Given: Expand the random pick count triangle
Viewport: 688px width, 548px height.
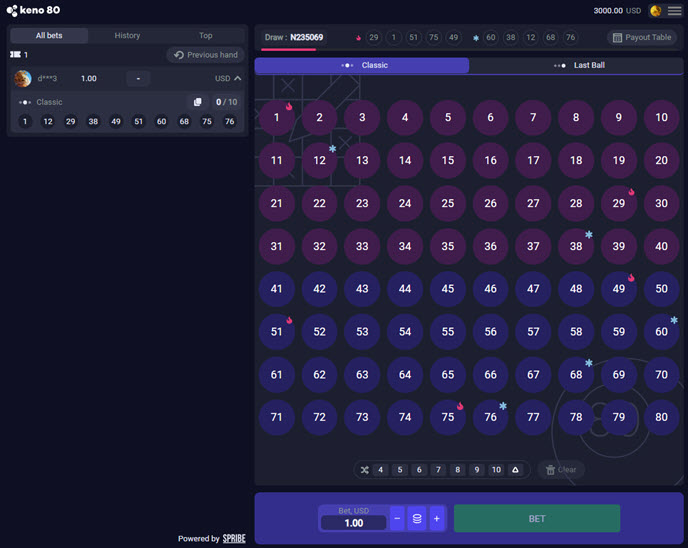Looking at the screenshot, I should coord(515,469).
